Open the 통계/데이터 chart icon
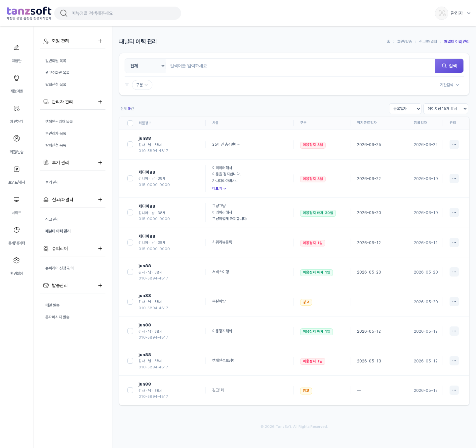 [17, 230]
